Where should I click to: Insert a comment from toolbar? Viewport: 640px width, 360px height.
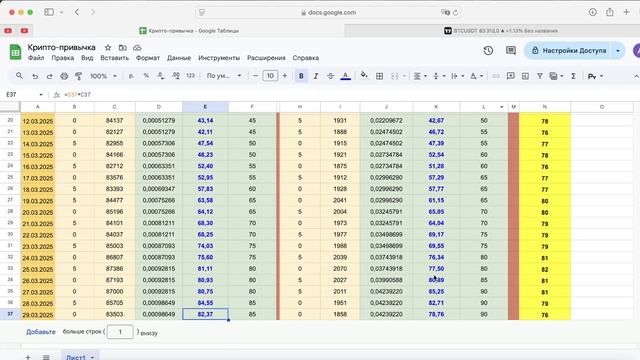coord(510,76)
